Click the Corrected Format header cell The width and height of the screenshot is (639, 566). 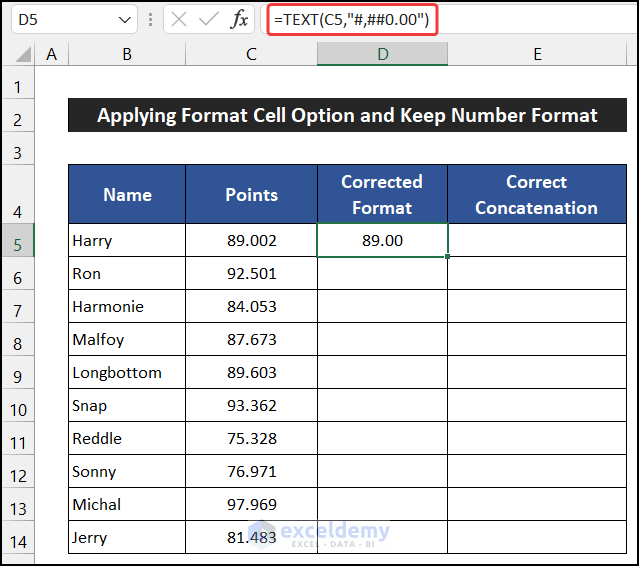coord(382,195)
